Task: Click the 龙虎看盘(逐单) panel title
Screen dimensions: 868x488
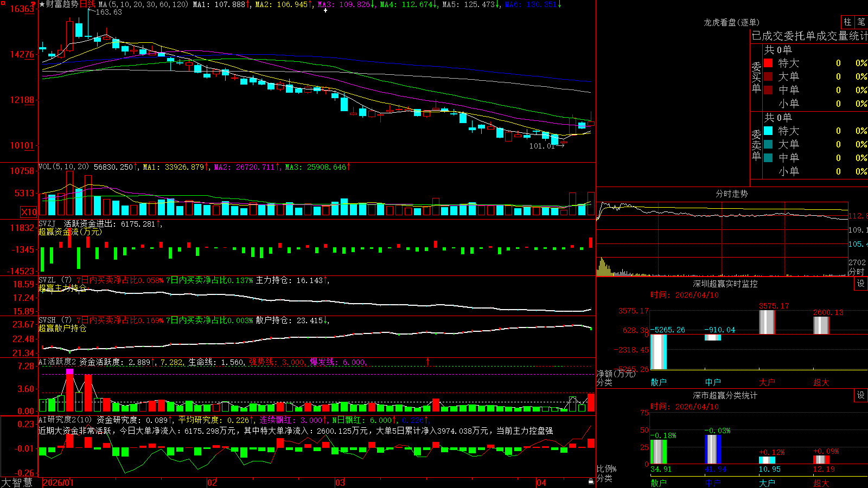Action: coord(731,22)
